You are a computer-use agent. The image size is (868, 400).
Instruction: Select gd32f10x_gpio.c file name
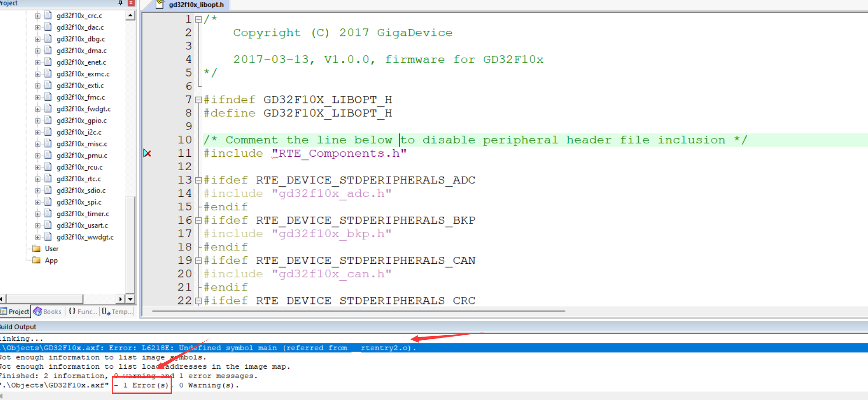pos(82,121)
